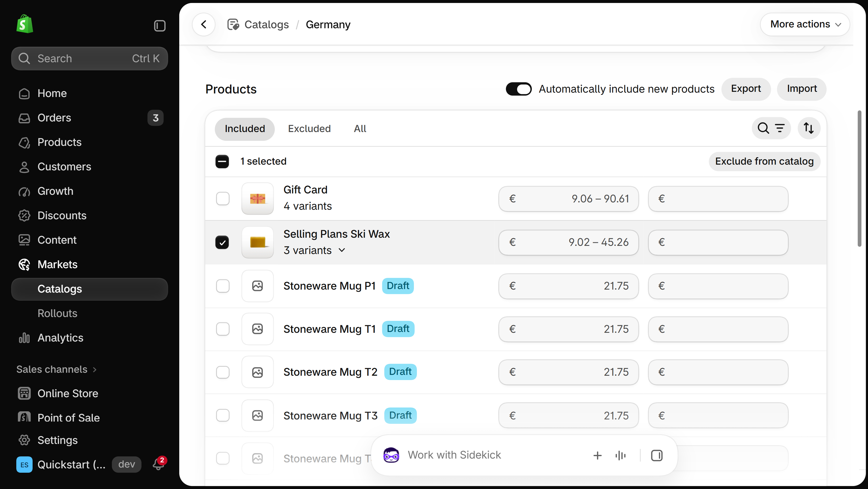Check Stoneware Mug T2 checkbox
868x489 pixels.
pos(223,372)
